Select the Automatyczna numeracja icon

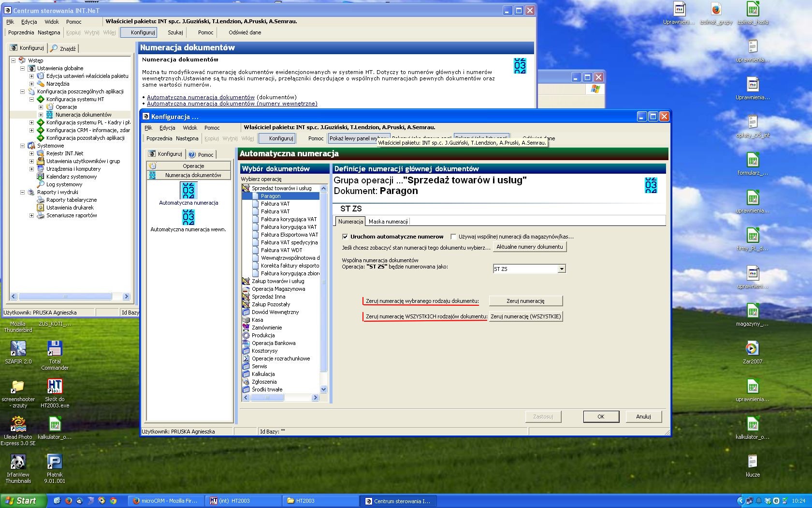tap(188, 190)
